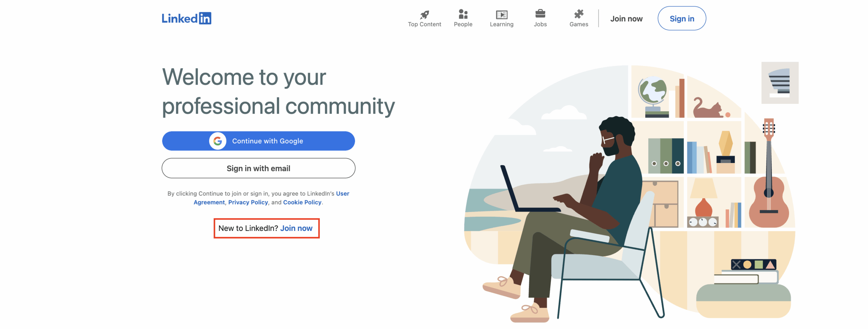Open the Cookie Policy link

point(302,202)
